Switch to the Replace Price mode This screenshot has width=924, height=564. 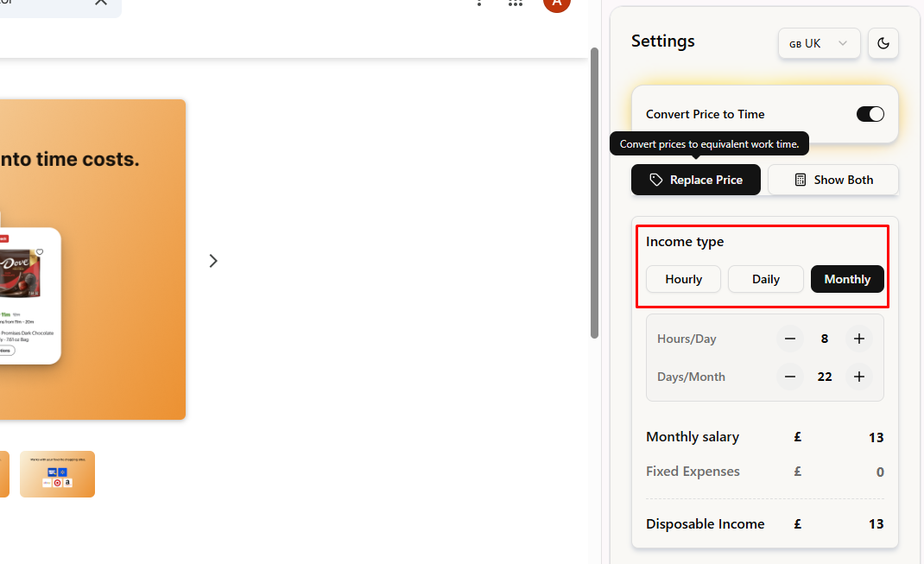pos(695,180)
